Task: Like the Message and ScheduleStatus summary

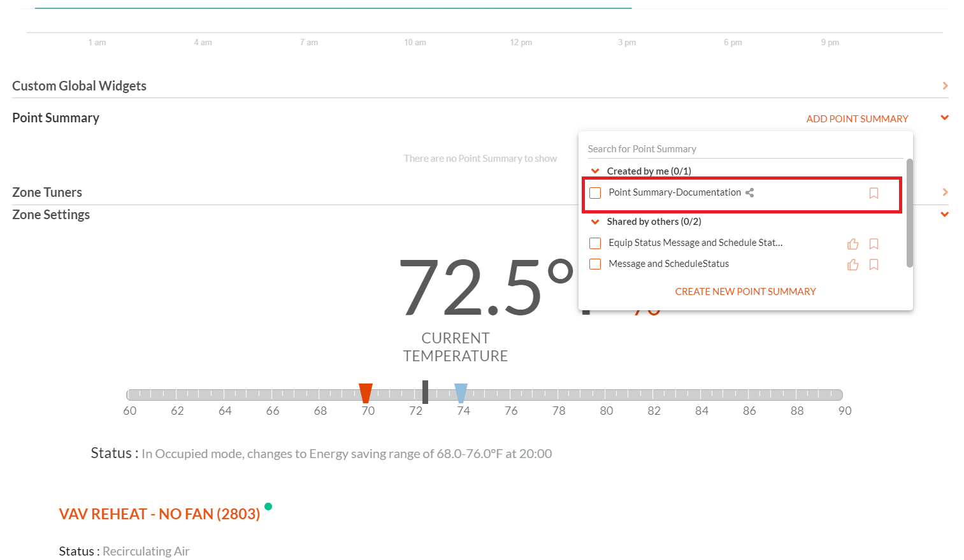Action: coord(853,264)
